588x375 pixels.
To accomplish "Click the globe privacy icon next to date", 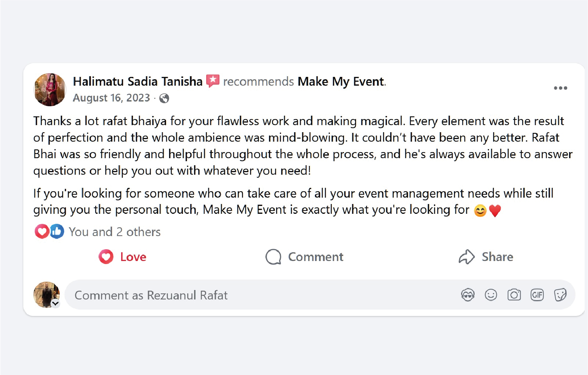I will (x=164, y=98).
